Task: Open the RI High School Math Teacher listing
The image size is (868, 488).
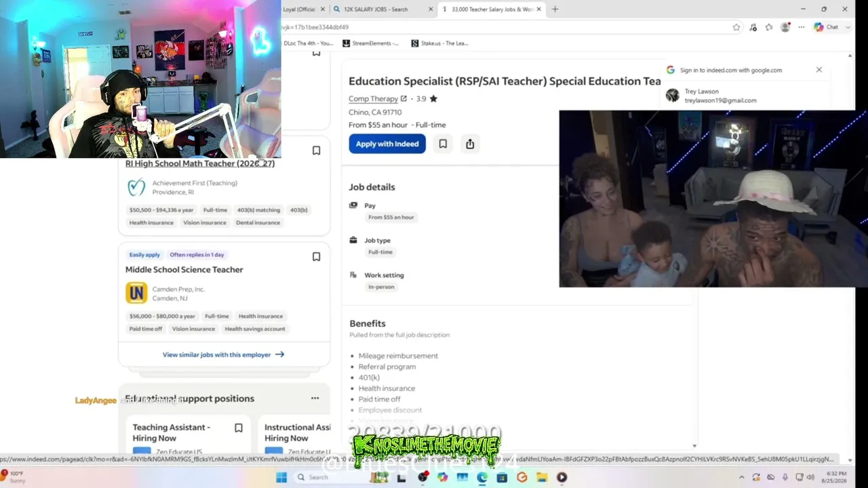Action: (x=200, y=163)
